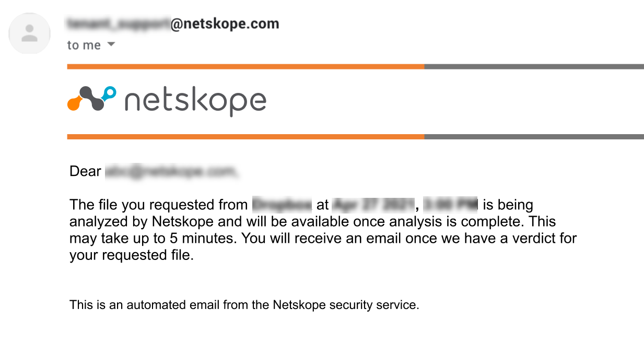Expand the "to me" recipient details arrow
This screenshot has width=644, height=344.
(x=111, y=45)
